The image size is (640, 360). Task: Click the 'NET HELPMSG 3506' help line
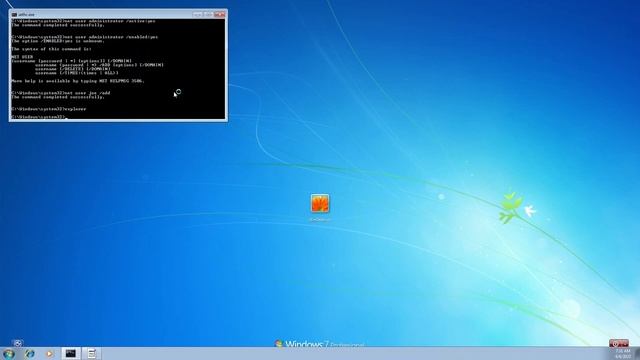pos(78,81)
